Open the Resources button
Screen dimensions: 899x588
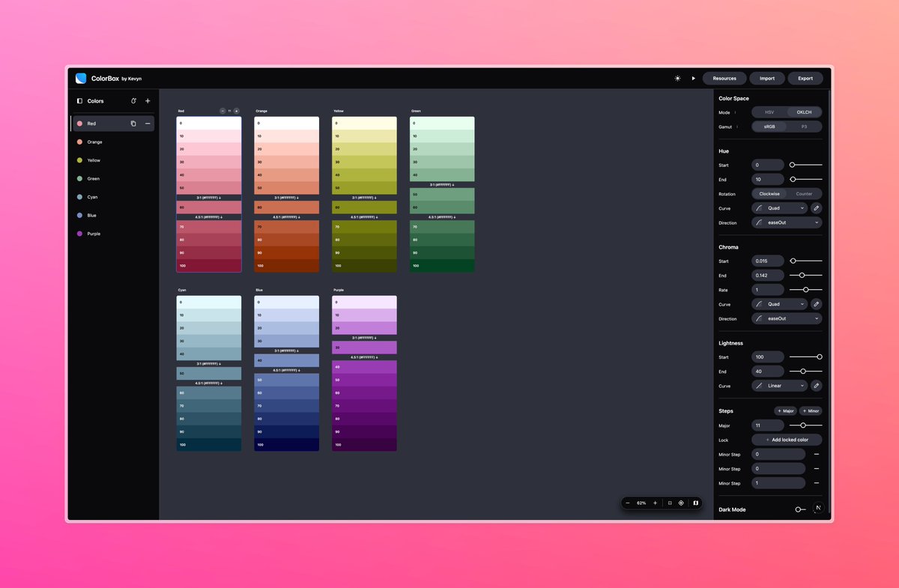[724, 78]
